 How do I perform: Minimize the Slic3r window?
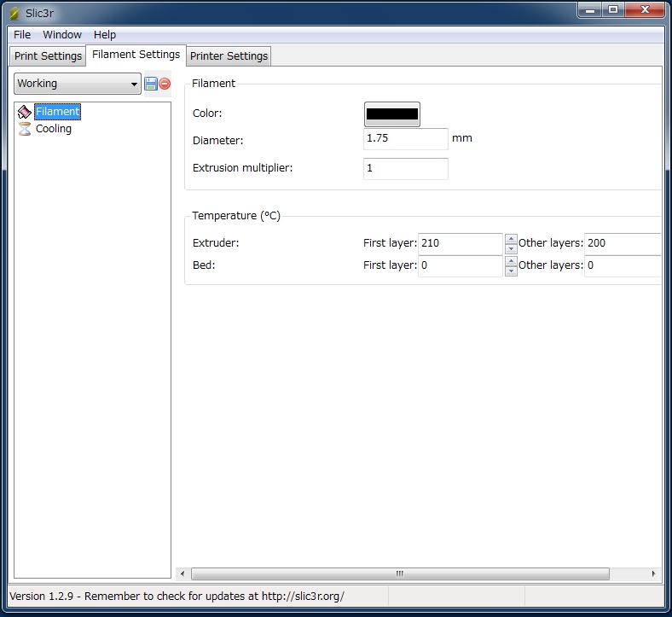pos(591,10)
